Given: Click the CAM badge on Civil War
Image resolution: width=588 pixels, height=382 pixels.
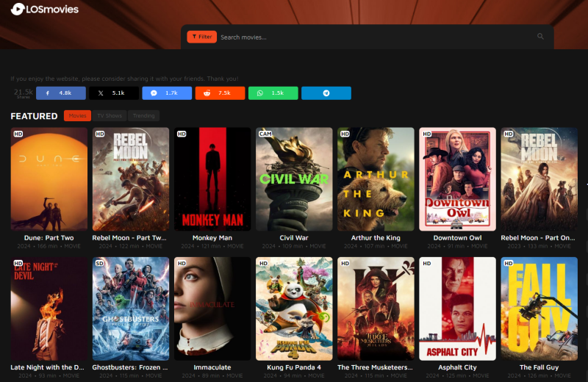Looking at the screenshot, I should pos(265,134).
